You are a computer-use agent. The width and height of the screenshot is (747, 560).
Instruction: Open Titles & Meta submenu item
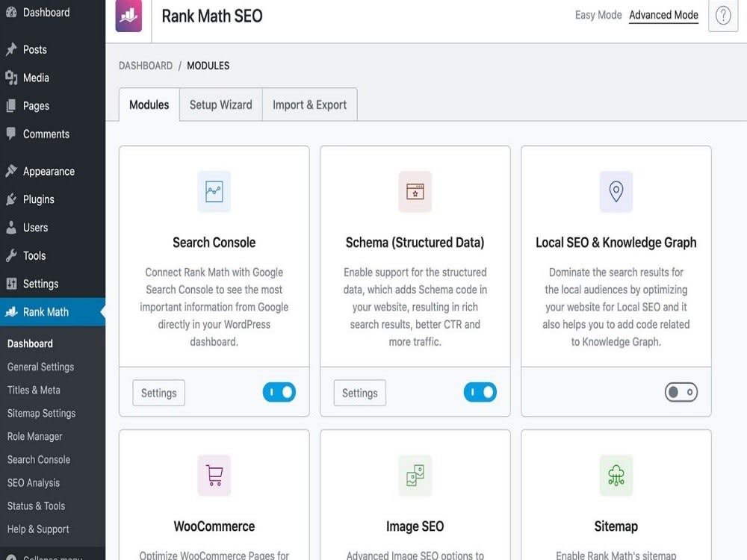(34, 390)
